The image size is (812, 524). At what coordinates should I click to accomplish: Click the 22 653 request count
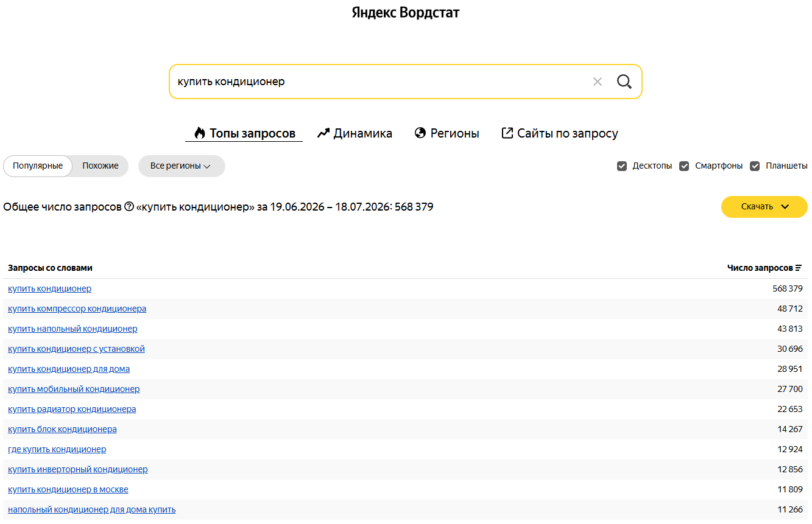tap(790, 409)
